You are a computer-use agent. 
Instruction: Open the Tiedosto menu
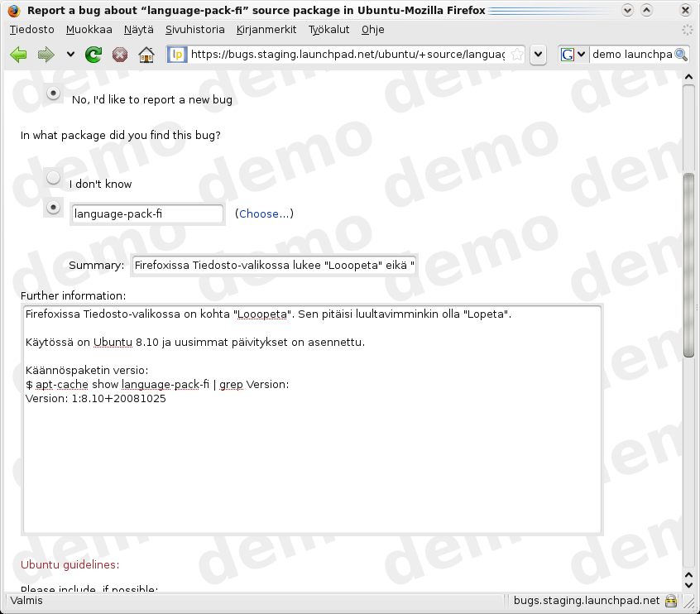point(31,29)
